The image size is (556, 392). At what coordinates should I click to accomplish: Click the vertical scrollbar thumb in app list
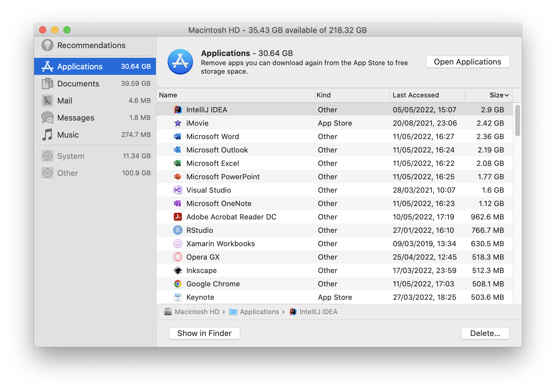click(517, 121)
